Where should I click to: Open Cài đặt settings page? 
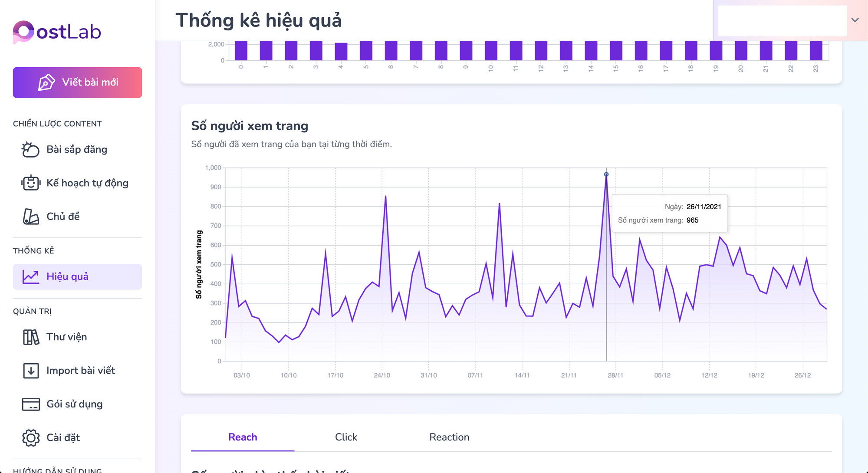77,438
